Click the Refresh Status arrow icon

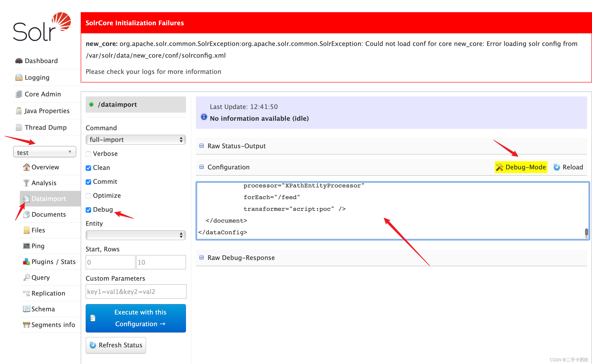coord(93,345)
